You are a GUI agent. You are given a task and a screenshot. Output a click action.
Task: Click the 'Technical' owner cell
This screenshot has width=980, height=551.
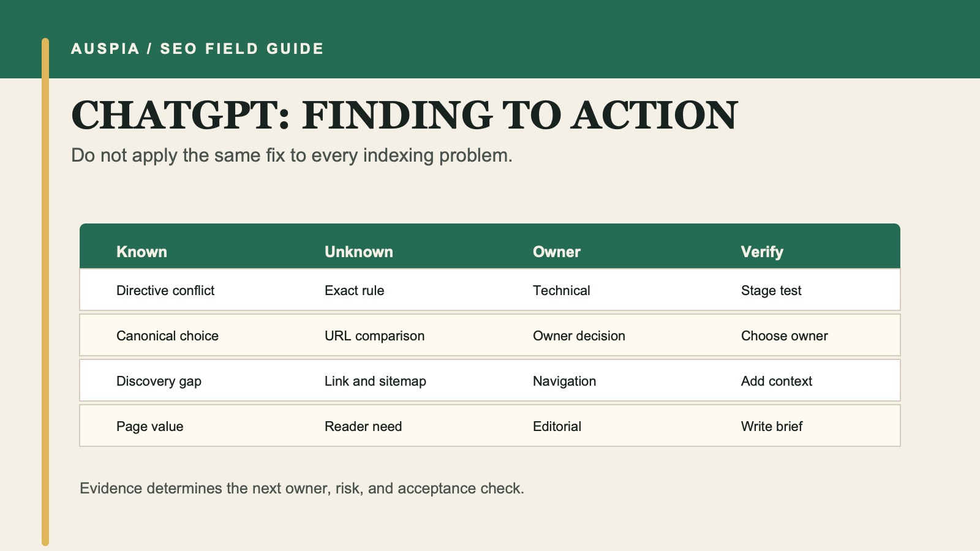point(562,291)
